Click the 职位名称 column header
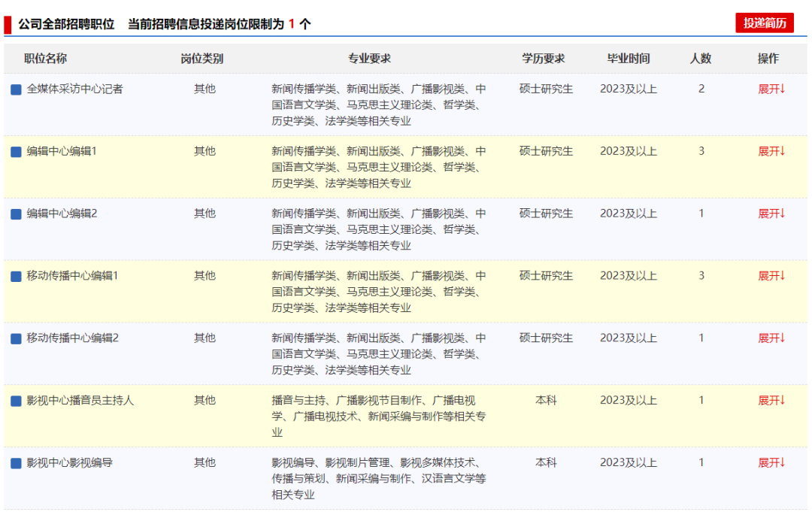Screen dimensions: 812x515 click(x=45, y=59)
